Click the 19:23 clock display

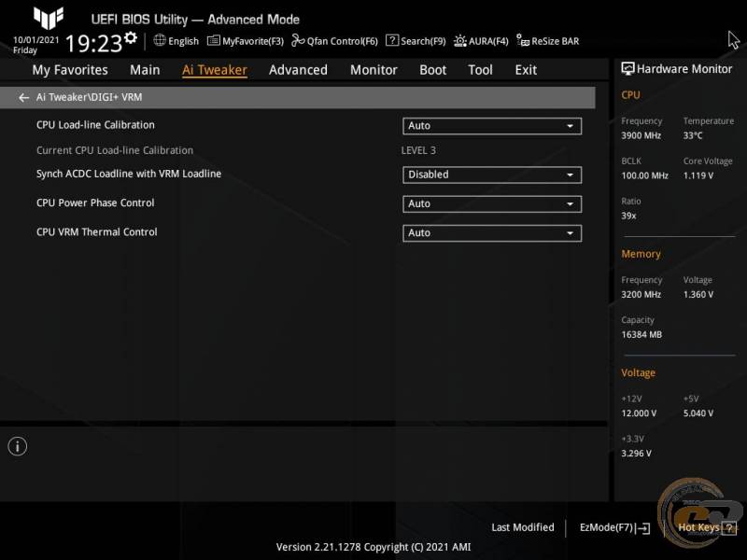[94, 44]
